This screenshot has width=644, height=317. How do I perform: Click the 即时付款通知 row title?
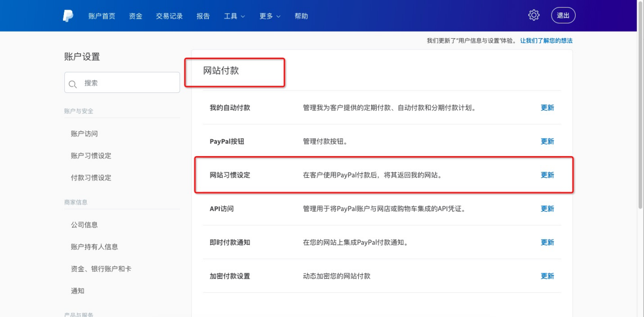tap(230, 242)
